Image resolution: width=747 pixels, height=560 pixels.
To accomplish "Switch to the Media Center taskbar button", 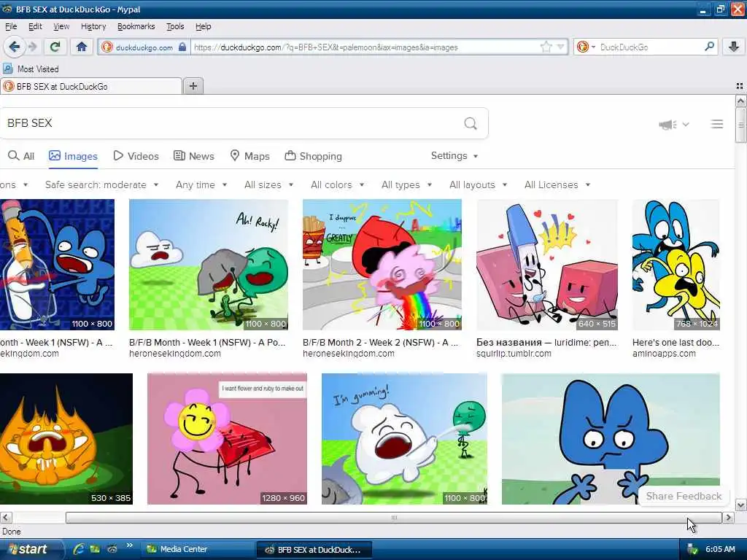I will tap(197, 550).
